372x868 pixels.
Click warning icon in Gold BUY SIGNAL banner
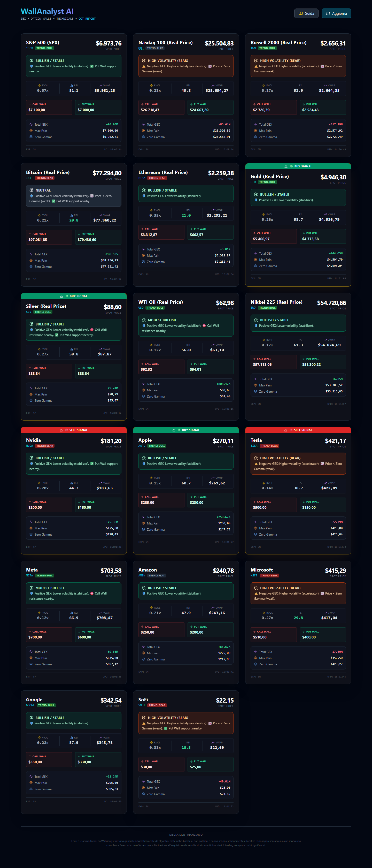coord(286,166)
